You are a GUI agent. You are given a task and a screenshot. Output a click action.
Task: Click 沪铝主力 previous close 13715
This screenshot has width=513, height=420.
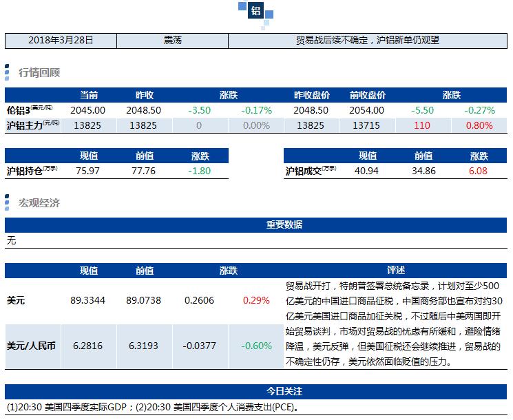click(x=366, y=125)
